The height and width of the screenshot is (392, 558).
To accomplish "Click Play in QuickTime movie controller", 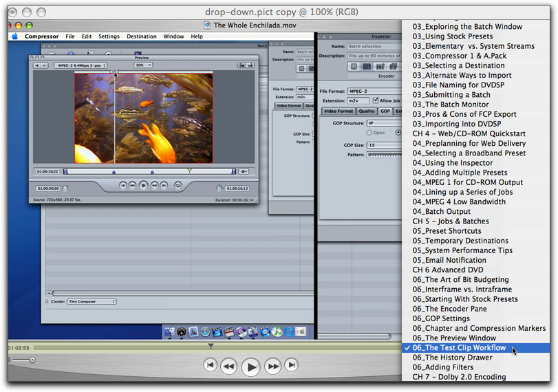I will click(251, 367).
